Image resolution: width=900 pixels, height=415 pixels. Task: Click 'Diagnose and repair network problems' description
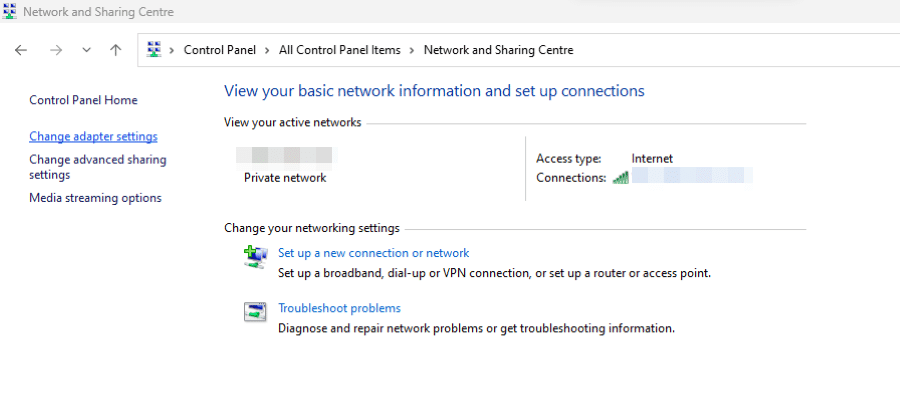(476, 329)
